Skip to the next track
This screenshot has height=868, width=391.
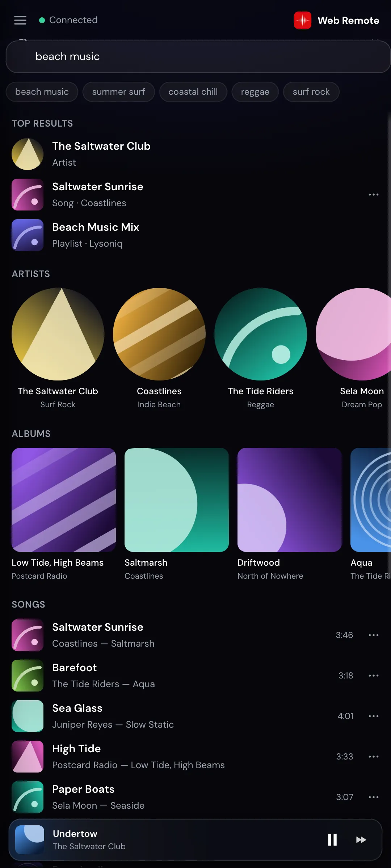coord(361,840)
